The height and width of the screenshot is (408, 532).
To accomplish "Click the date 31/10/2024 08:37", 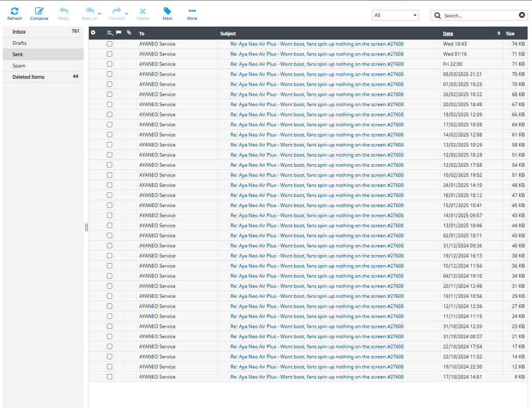I will click(463, 337).
